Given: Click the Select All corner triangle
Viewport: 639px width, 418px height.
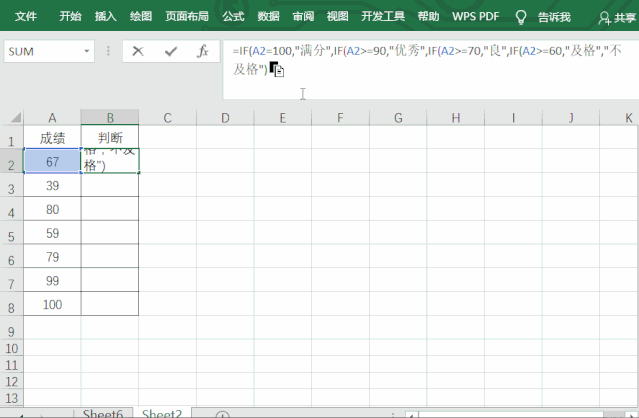Looking at the screenshot, I should coord(15,118).
